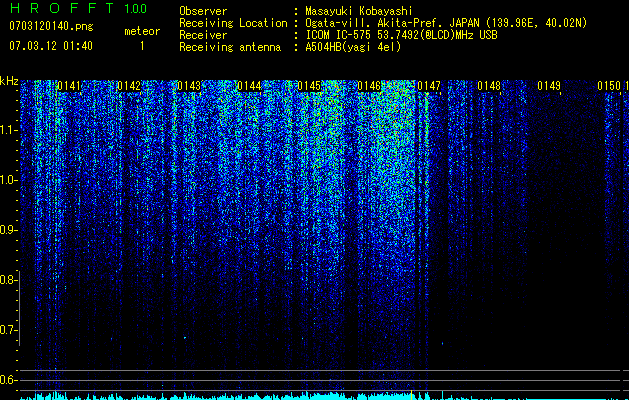The width and height of the screenshot is (629, 400).
Task: Click the Observer label
Action: pos(203,11)
